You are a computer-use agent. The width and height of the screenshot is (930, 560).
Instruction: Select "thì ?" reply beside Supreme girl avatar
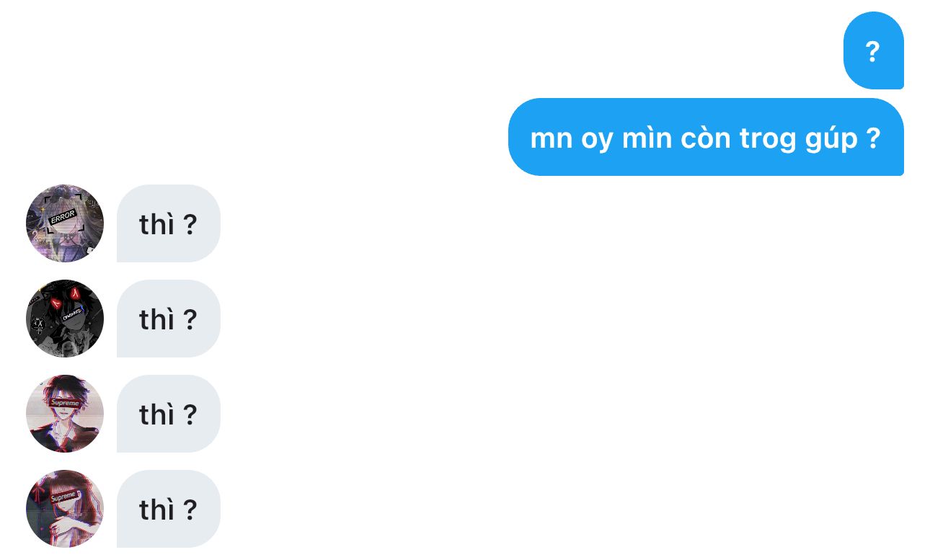pos(169,509)
